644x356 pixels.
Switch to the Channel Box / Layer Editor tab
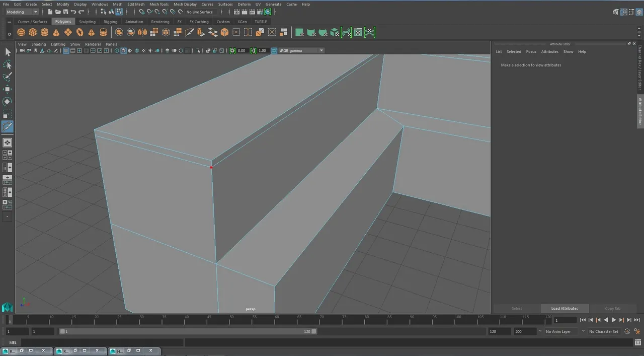(640, 67)
